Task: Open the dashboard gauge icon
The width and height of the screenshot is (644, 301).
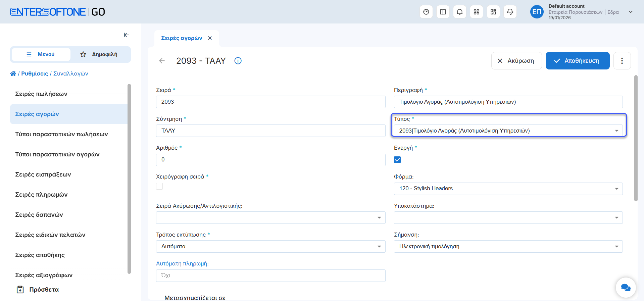Action: (426, 12)
